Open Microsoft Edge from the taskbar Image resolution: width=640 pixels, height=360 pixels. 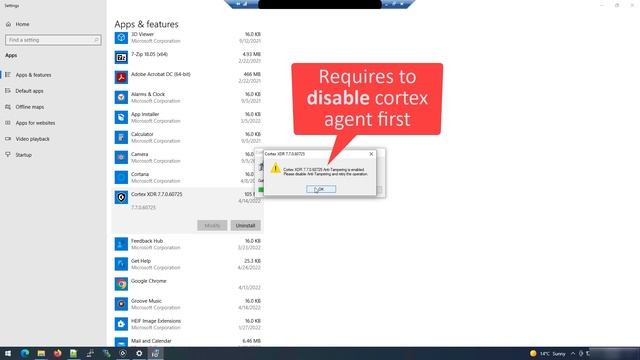coord(24,353)
